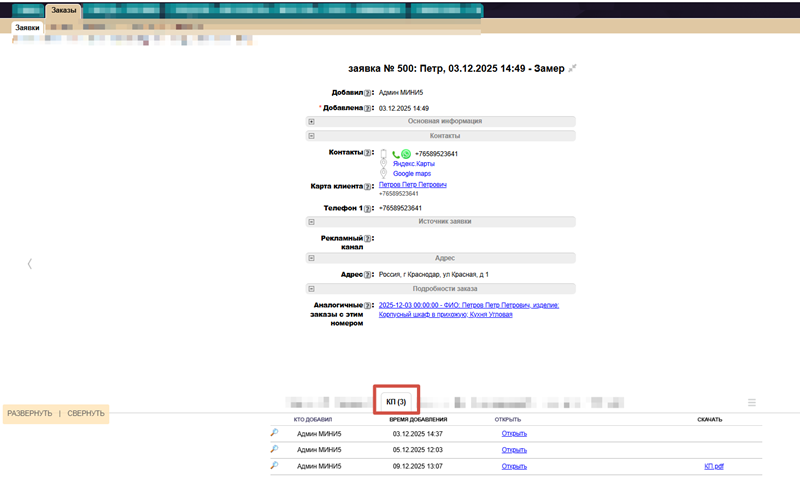Collapse the Контакты section

tap(312, 135)
